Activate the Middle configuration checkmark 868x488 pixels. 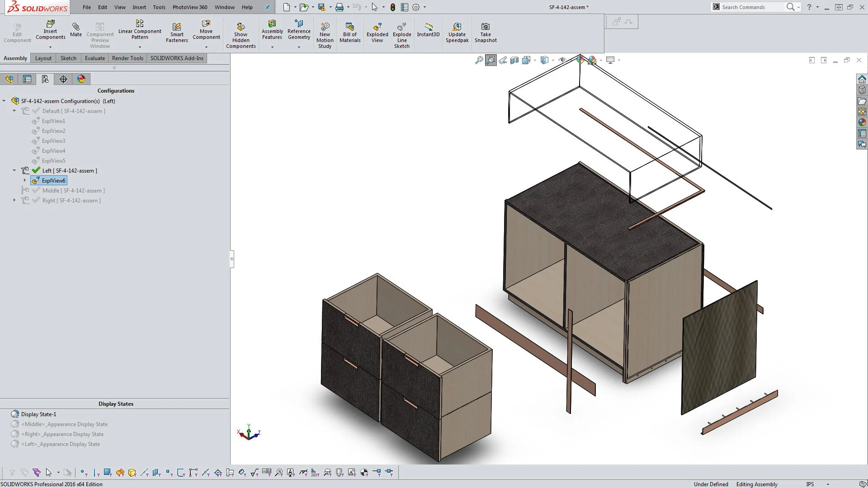coord(36,191)
